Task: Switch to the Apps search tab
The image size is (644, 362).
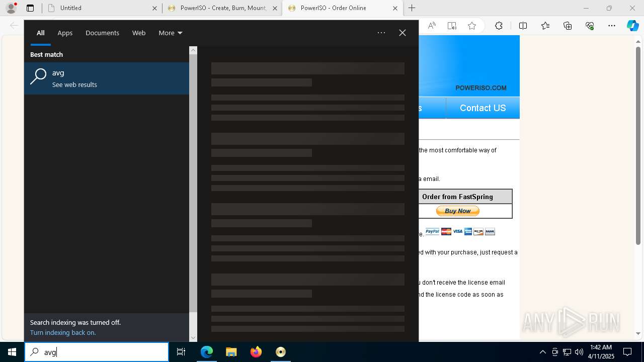Action: [x=65, y=33]
